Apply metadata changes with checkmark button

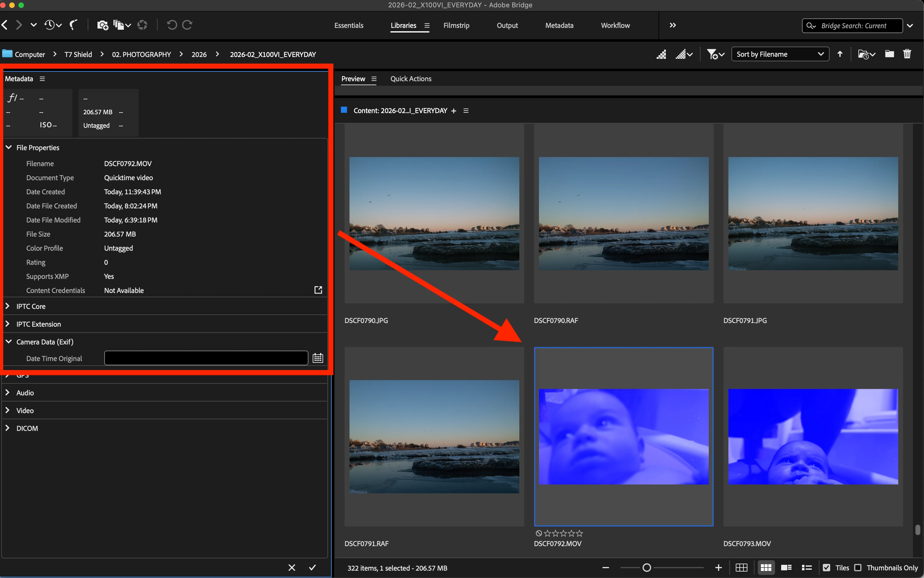(x=312, y=567)
